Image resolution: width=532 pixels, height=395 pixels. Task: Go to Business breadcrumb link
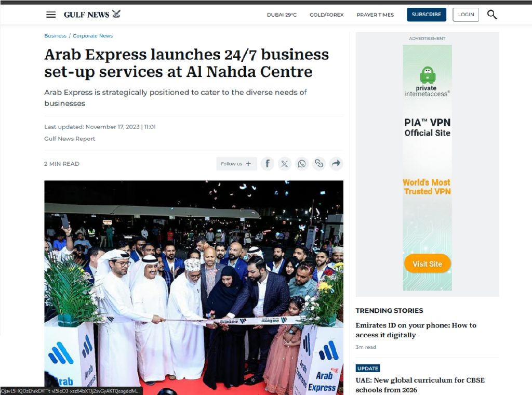[x=55, y=36]
